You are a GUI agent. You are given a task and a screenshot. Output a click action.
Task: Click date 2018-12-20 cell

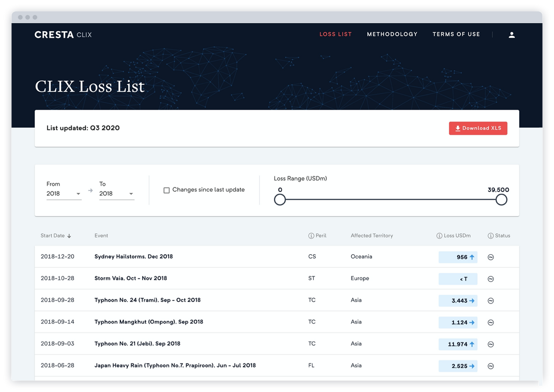pyautogui.click(x=57, y=257)
